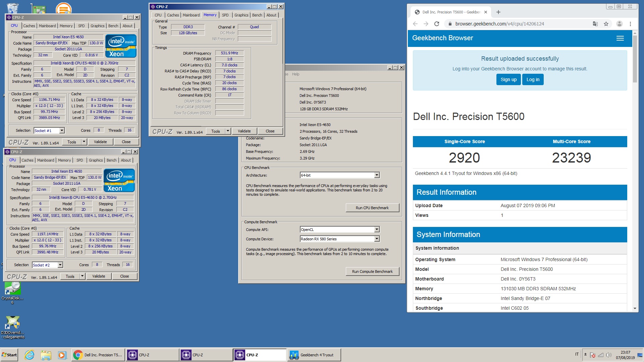The image size is (644, 362).
Task: Click the Chrome translate page icon
Action: pyautogui.click(x=595, y=24)
